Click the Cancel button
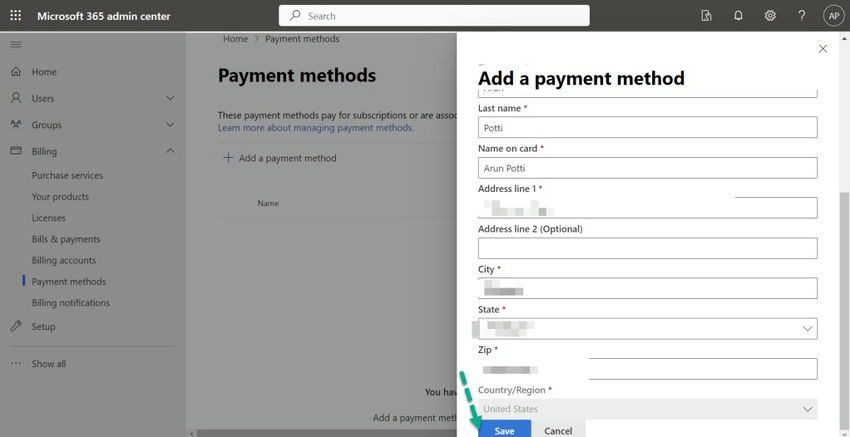The width and height of the screenshot is (850, 437). [558, 429]
